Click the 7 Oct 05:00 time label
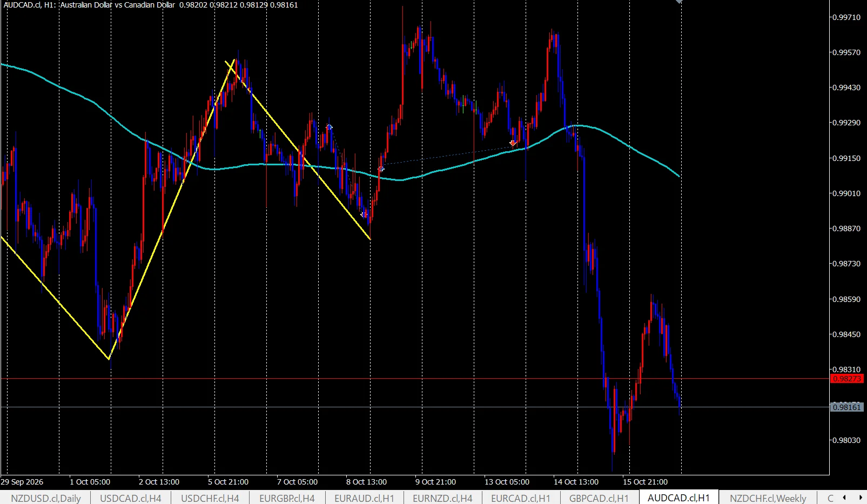This screenshot has height=504, width=867. click(x=297, y=482)
